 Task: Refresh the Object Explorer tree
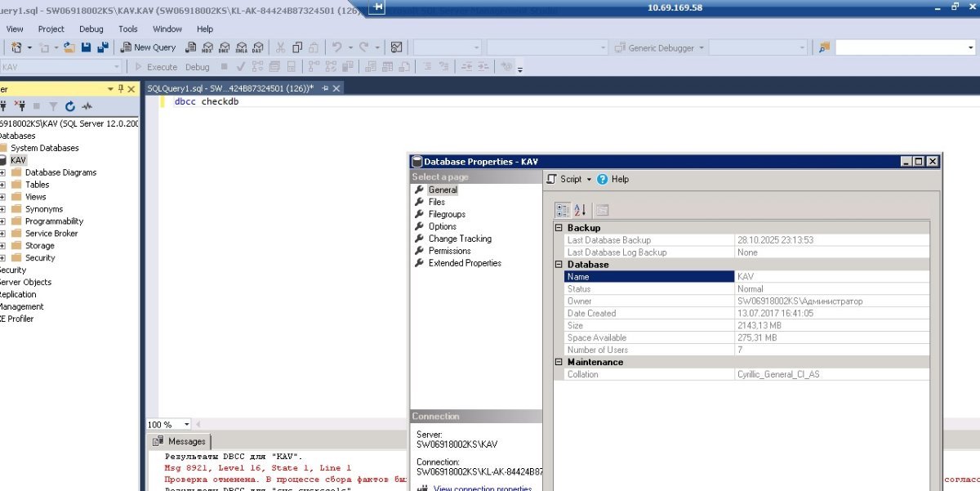(70, 106)
